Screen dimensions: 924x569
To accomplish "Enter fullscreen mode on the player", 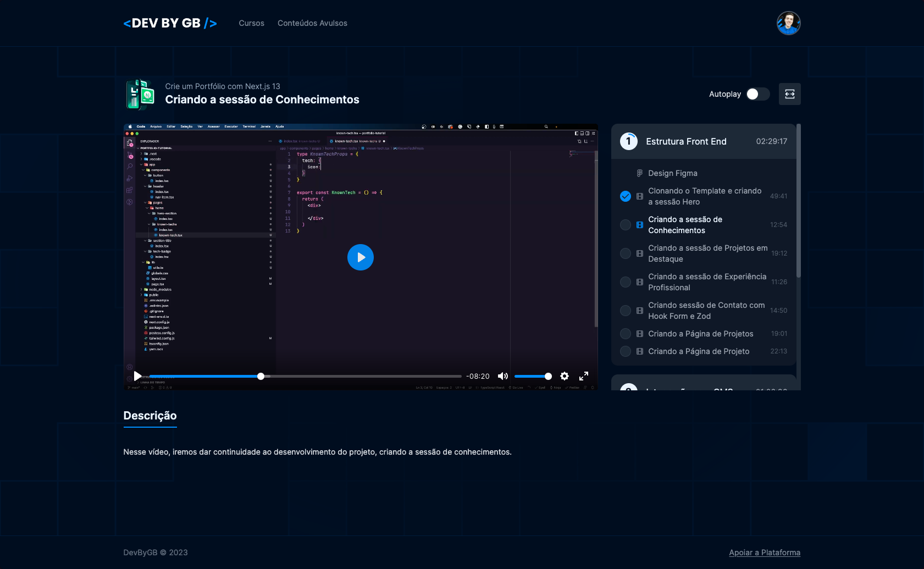I will [x=584, y=376].
